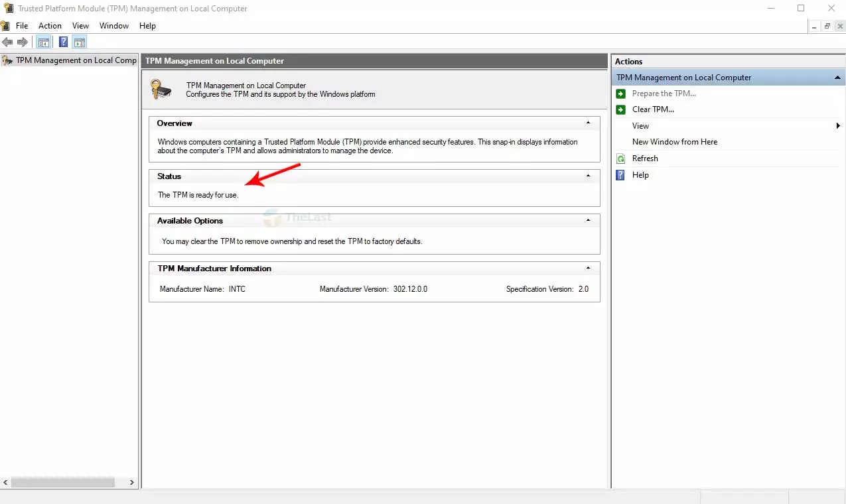Screen dimensions: 846x504
Task: Click Clear TPM... action
Action: [x=653, y=109]
